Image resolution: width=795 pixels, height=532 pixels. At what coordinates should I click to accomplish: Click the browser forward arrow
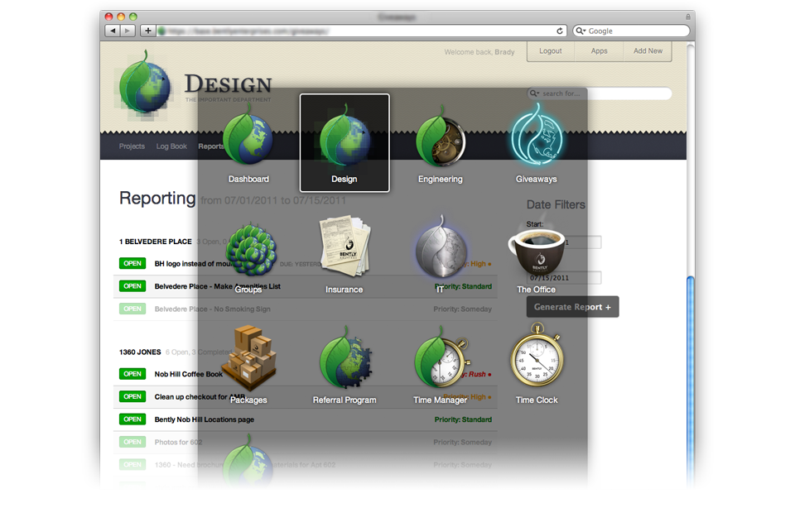pos(128,31)
